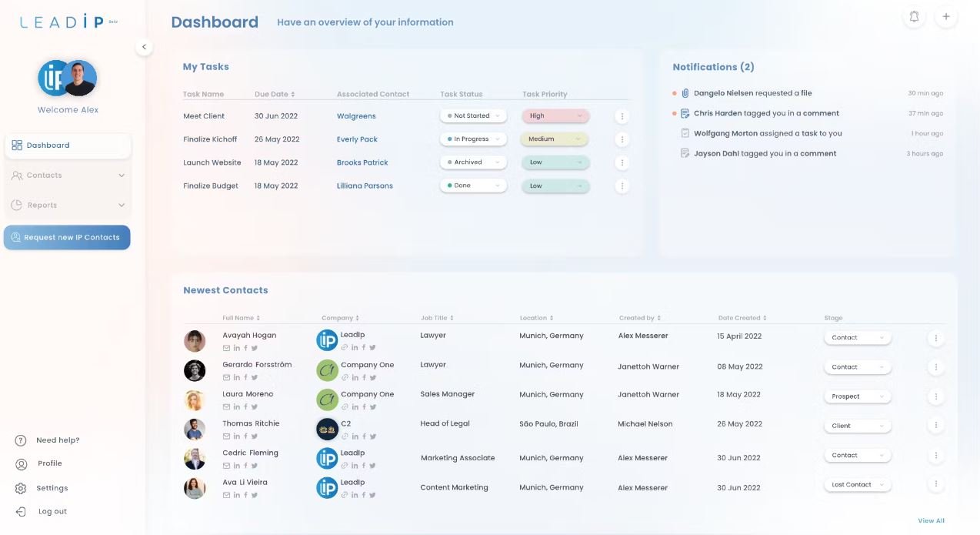Screen dimensions: 980x535
Task: Open Last Contact stage dropdown
Action: tap(857, 485)
